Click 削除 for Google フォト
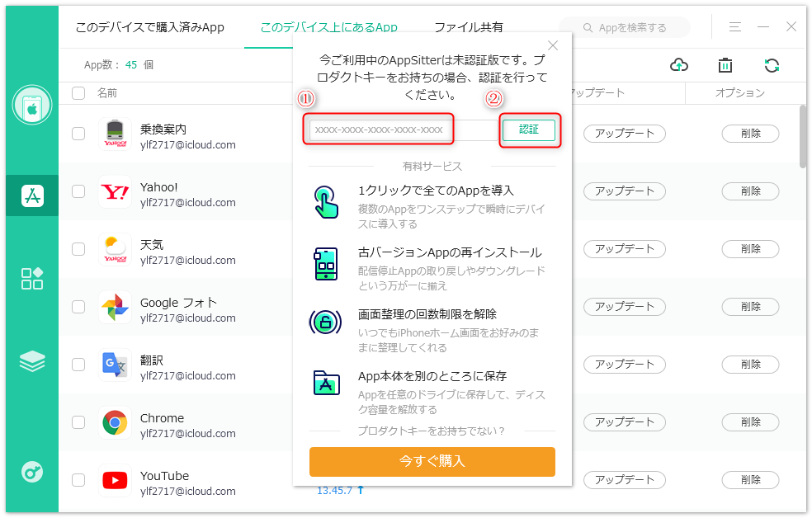 pos(750,307)
